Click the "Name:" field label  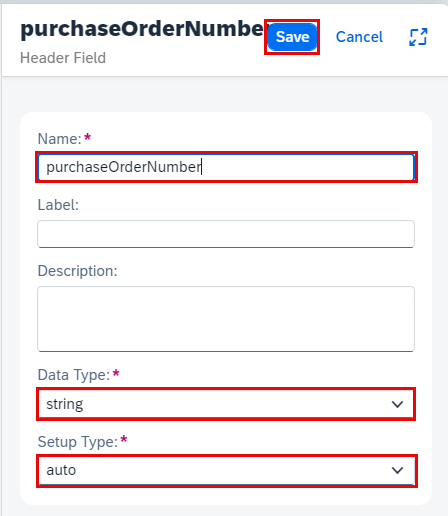(59, 139)
